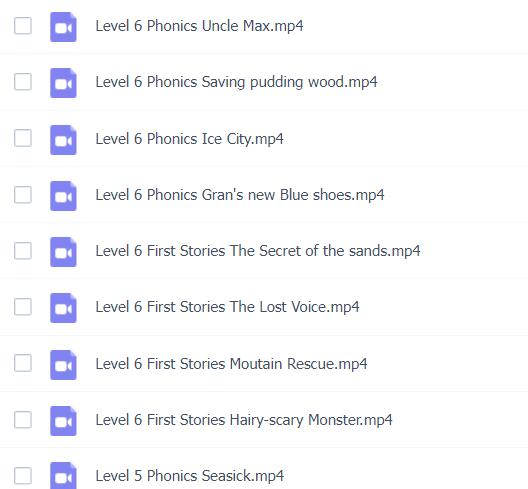Viewport: 528px width, 489px height.
Task: Open Level 6 First Stories Moutain Rescue.mp4
Action: (x=231, y=364)
